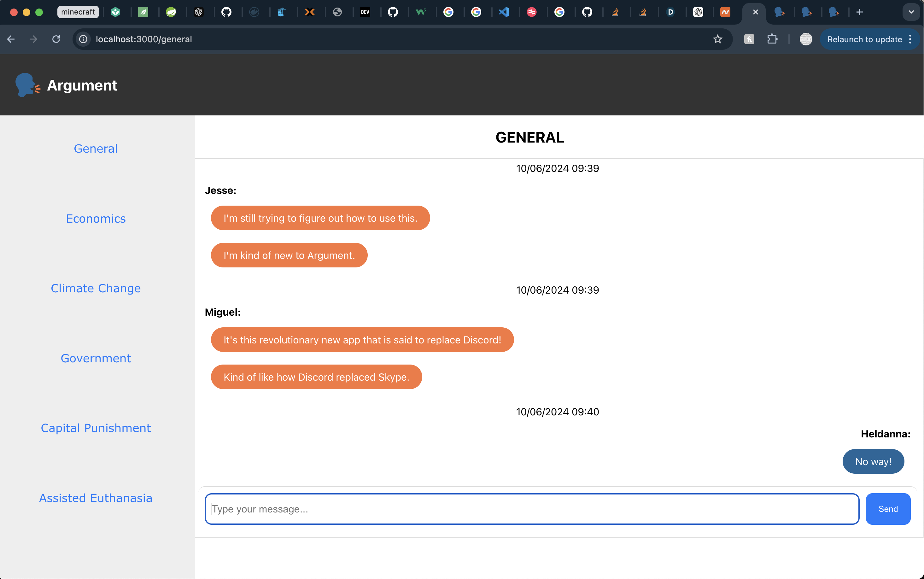The height and width of the screenshot is (579, 924).
Task: Reload the page
Action: [x=56, y=39]
